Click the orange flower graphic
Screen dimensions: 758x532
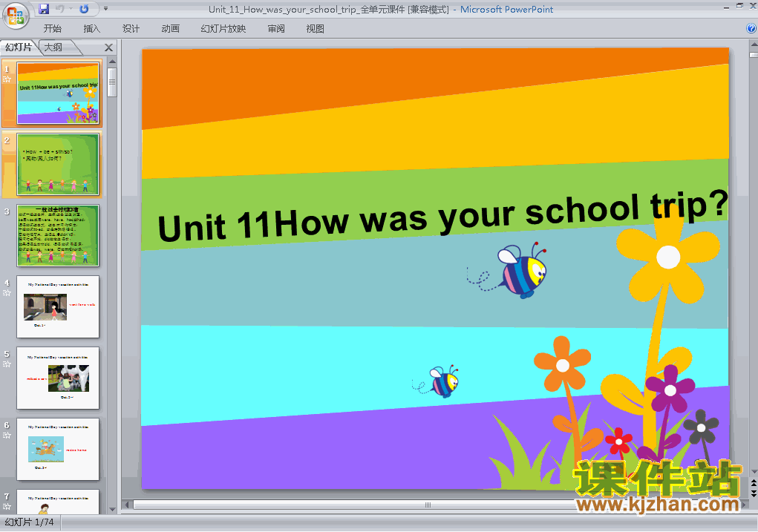(x=563, y=364)
